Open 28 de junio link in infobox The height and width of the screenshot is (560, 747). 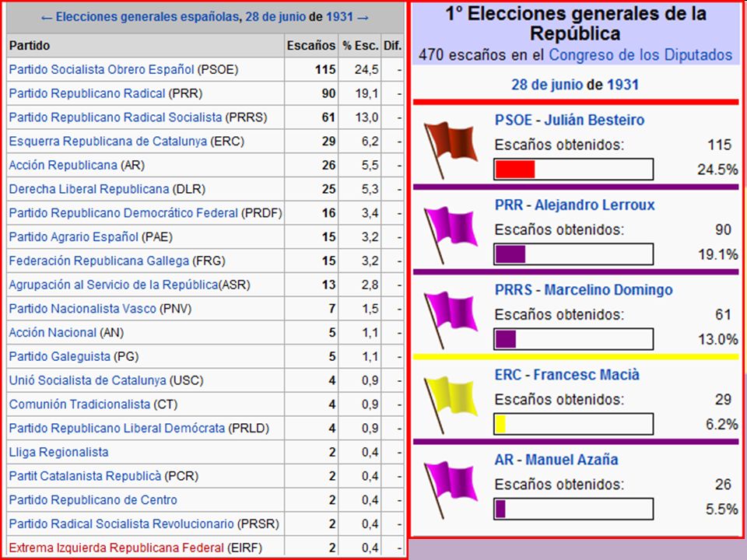tap(547, 85)
